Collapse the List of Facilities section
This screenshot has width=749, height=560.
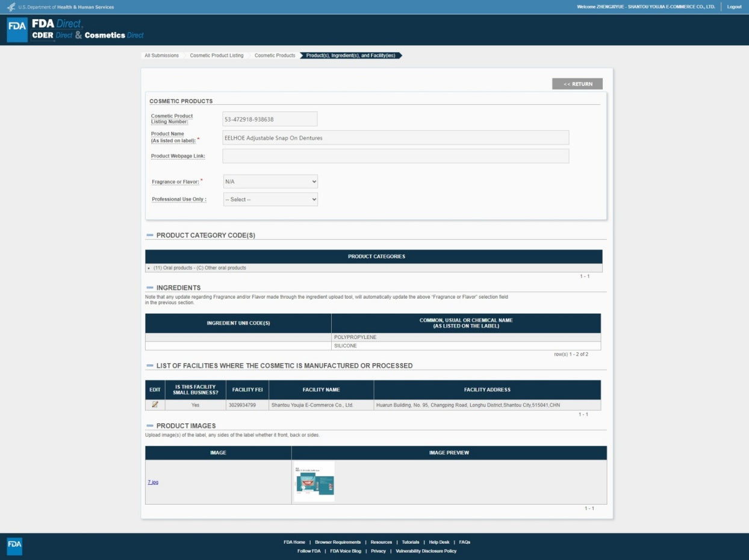point(150,366)
